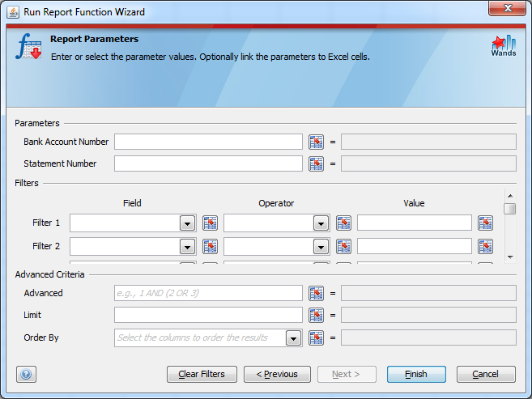
Task: Open Filter 2 Operator dropdown
Action: point(321,247)
